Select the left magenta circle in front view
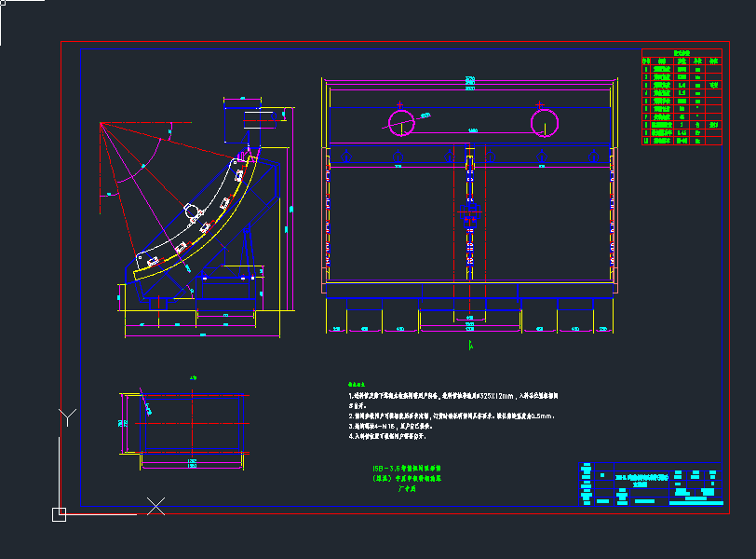The width and height of the screenshot is (756, 559). [401, 121]
